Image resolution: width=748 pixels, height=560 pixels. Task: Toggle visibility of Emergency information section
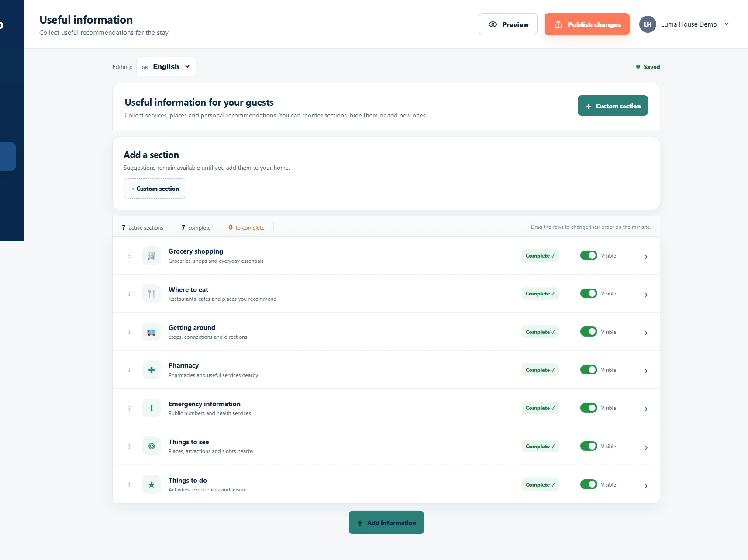point(589,408)
